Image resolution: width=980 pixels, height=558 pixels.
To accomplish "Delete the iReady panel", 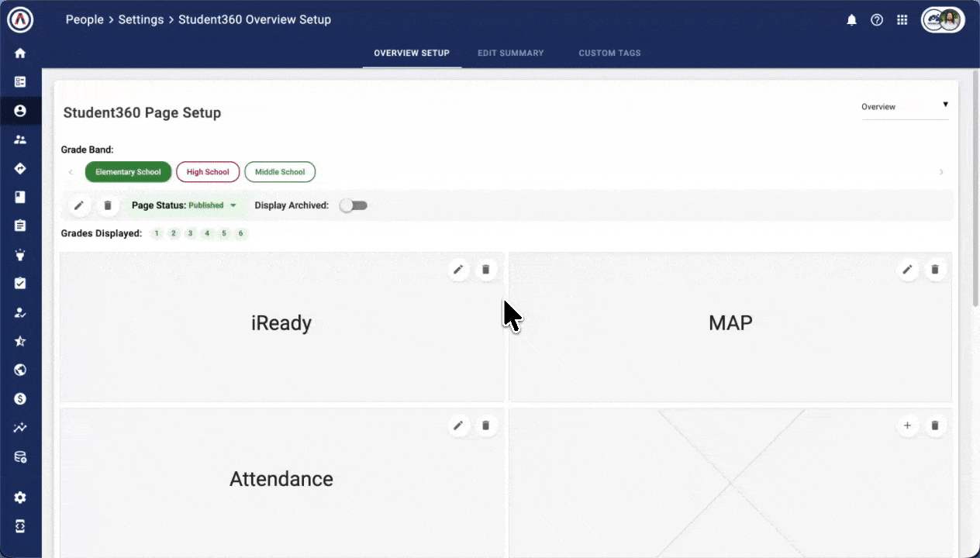I will click(486, 270).
